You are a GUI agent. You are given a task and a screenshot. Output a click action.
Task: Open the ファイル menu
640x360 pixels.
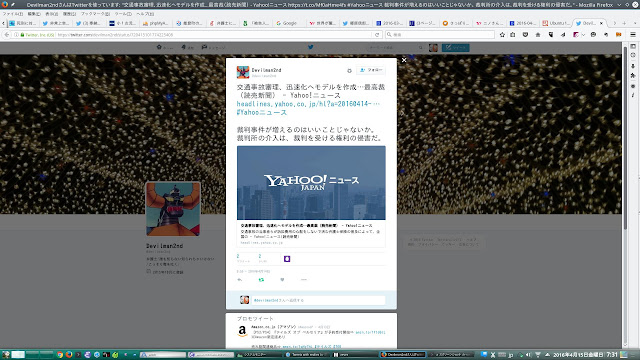point(13,14)
